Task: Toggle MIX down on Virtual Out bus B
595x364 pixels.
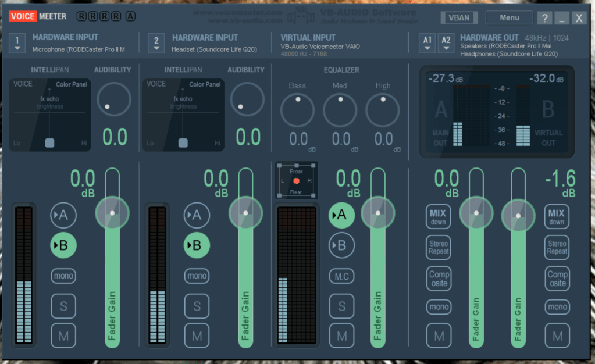Action: (x=557, y=217)
